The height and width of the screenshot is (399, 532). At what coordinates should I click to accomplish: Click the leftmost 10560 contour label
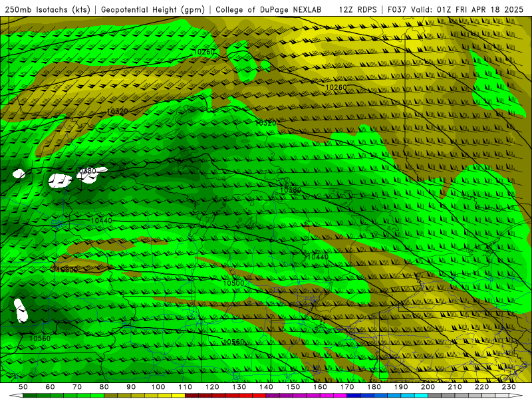click(40, 338)
